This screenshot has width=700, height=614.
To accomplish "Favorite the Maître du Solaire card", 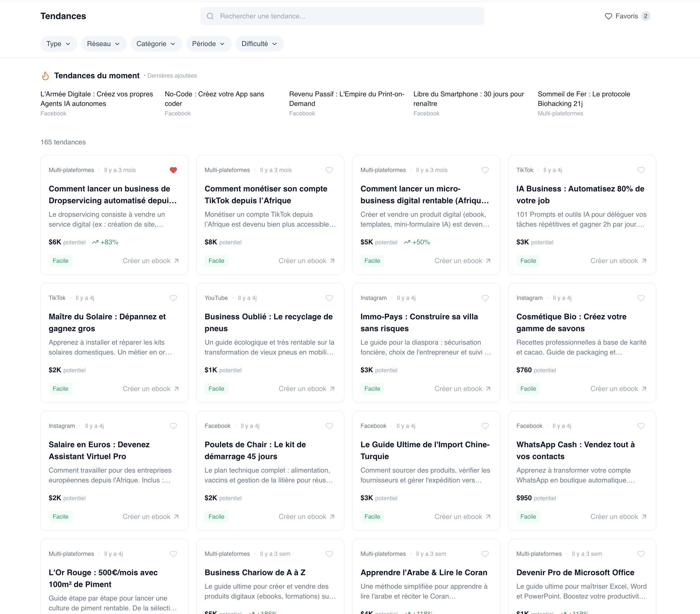I will [x=173, y=298].
